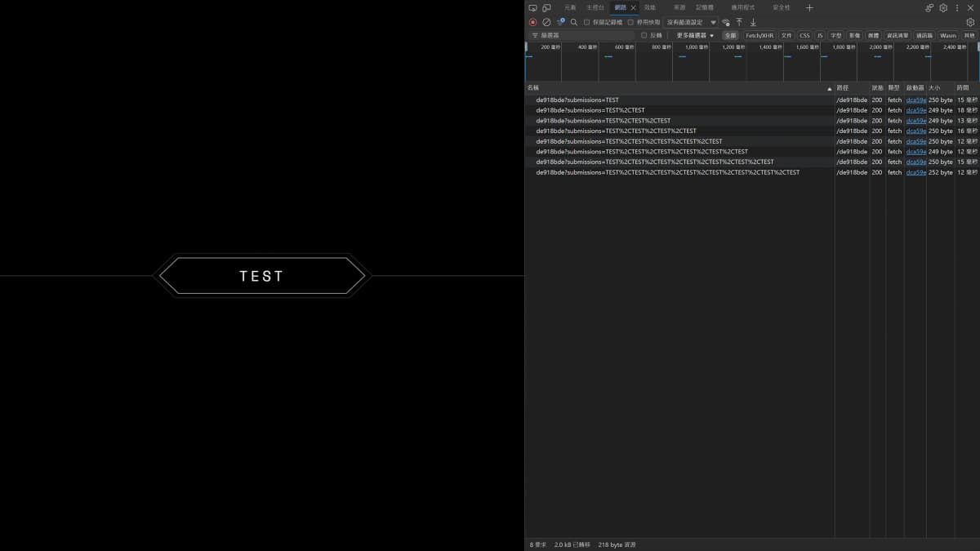
Task: Sort by 大小 column header
Action: pyautogui.click(x=941, y=87)
